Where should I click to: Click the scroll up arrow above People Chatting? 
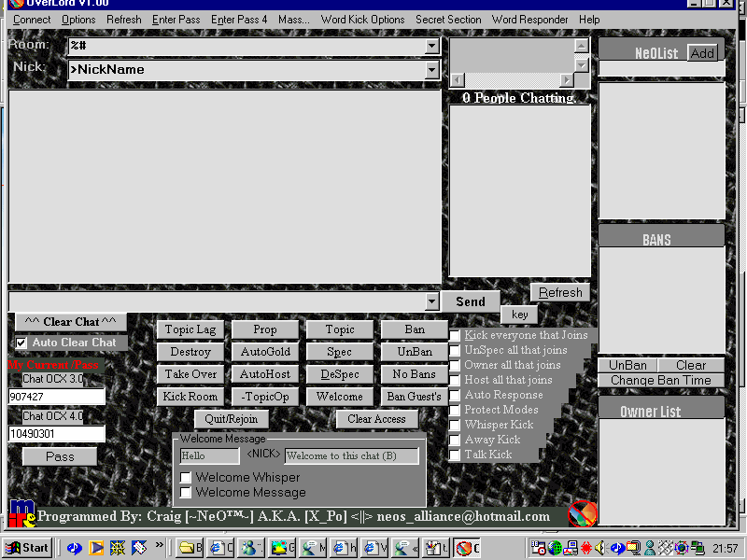pyautogui.click(x=581, y=46)
